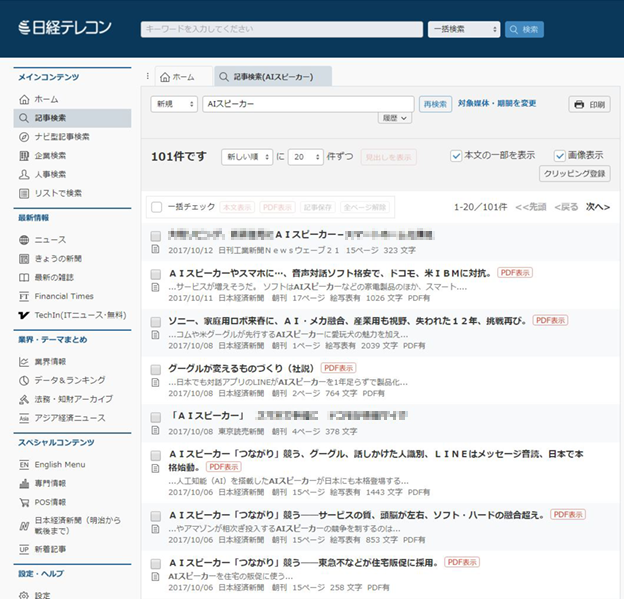Click the Nikkei Telecom logo
The height and width of the screenshot is (599, 624).
point(65,28)
